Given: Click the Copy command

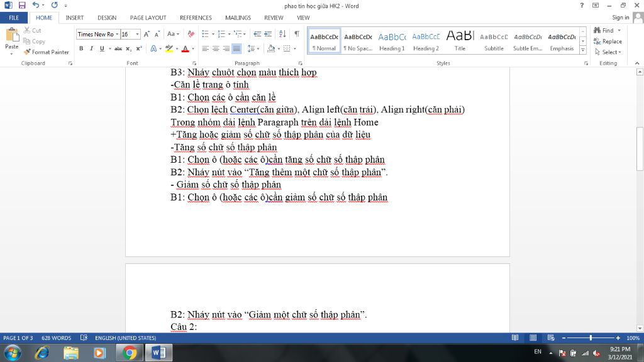Looking at the screenshot, I should [34, 41].
